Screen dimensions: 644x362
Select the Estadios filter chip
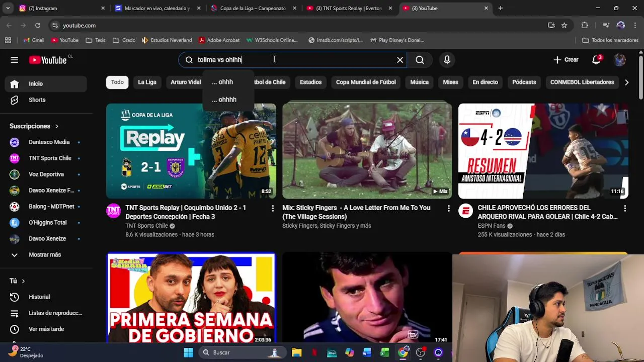click(x=310, y=82)
